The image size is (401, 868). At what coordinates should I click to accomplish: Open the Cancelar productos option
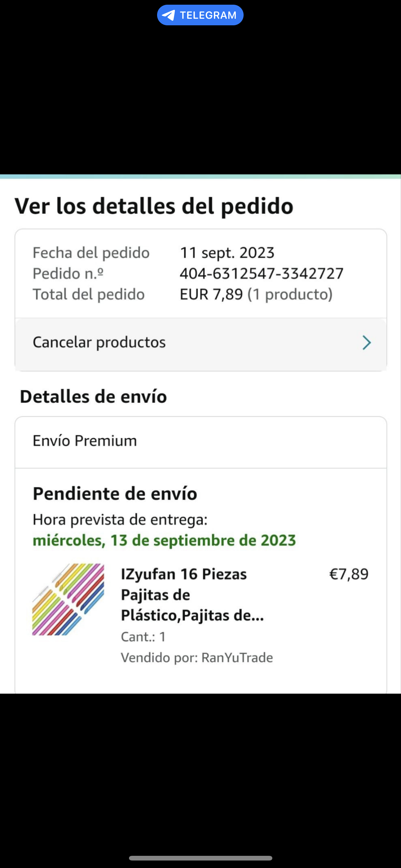point(99,342)
